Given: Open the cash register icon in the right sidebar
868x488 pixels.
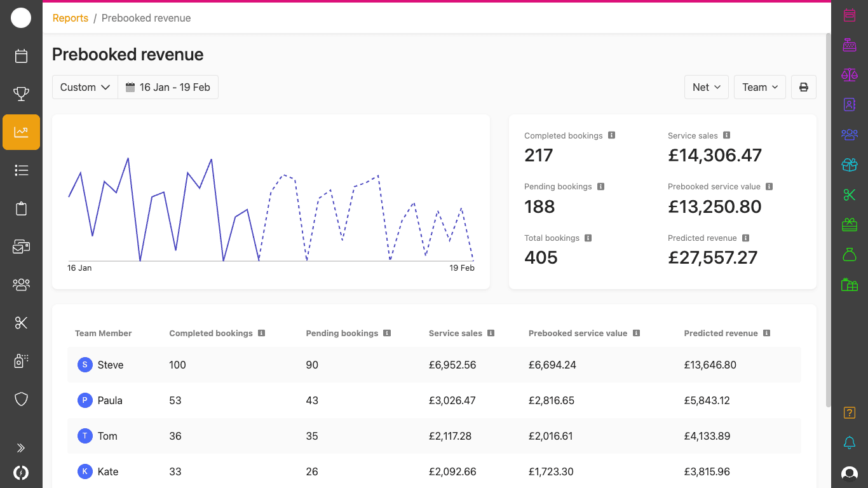Looking at the screenshot, I should [x=850, y=45].
